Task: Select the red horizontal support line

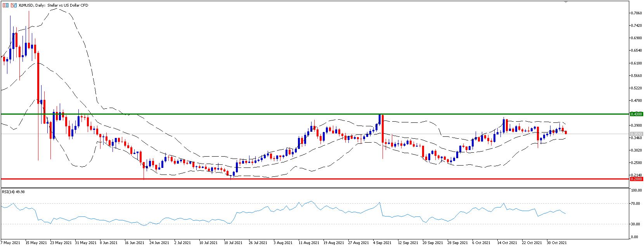Action: [272, 179]
